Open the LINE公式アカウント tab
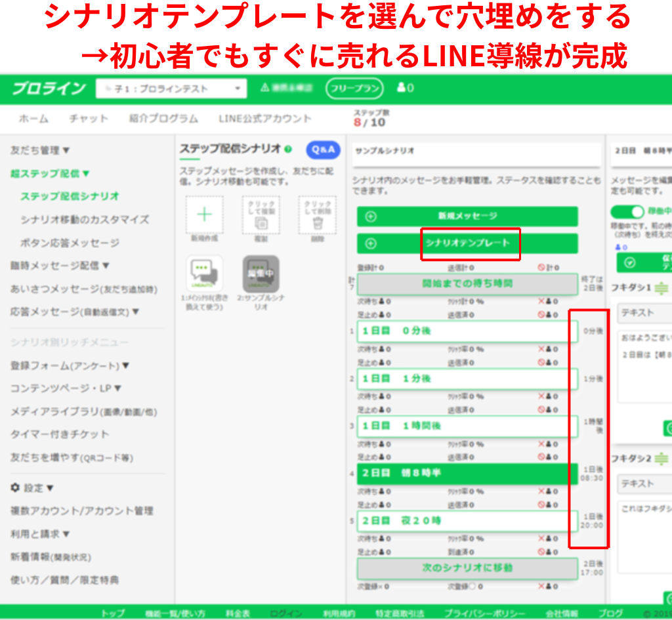This screenshot has height=620, width=672. (265, 119)
